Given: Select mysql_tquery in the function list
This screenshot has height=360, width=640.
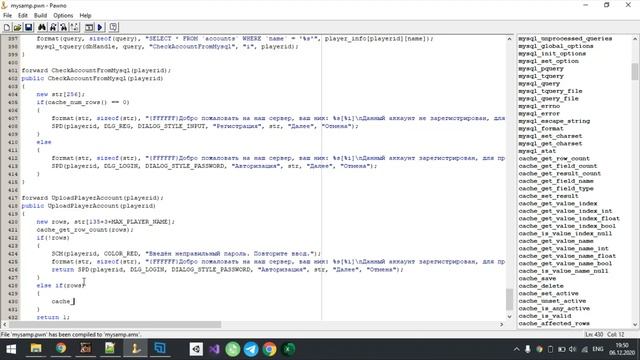Looking at the screenshot, I should coord(541,76).
